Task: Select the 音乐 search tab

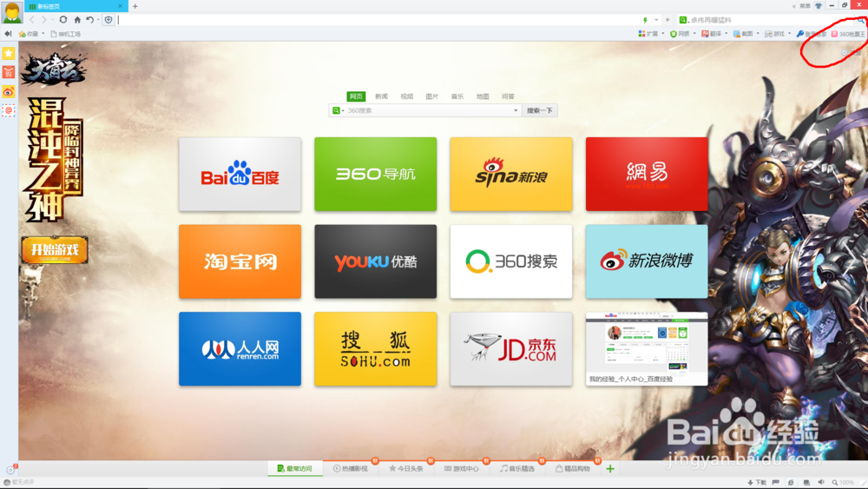Action: [x=457, y=96]
